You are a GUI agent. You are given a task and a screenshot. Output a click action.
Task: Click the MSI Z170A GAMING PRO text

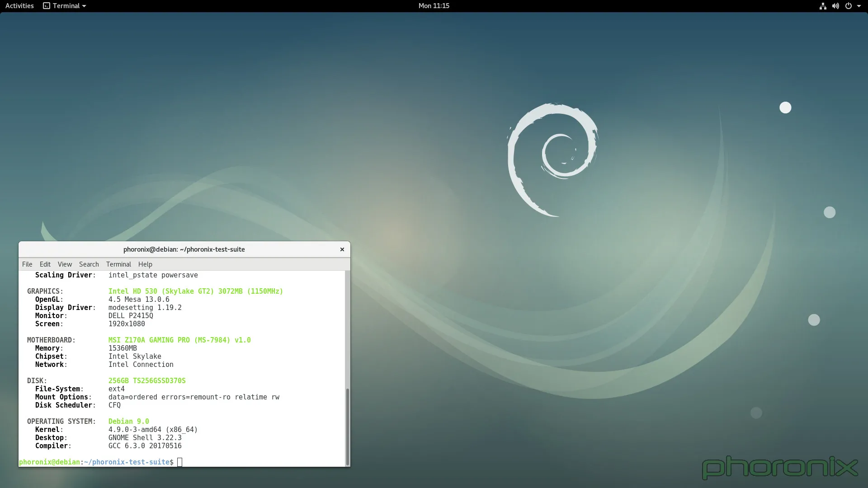[179, 340]
